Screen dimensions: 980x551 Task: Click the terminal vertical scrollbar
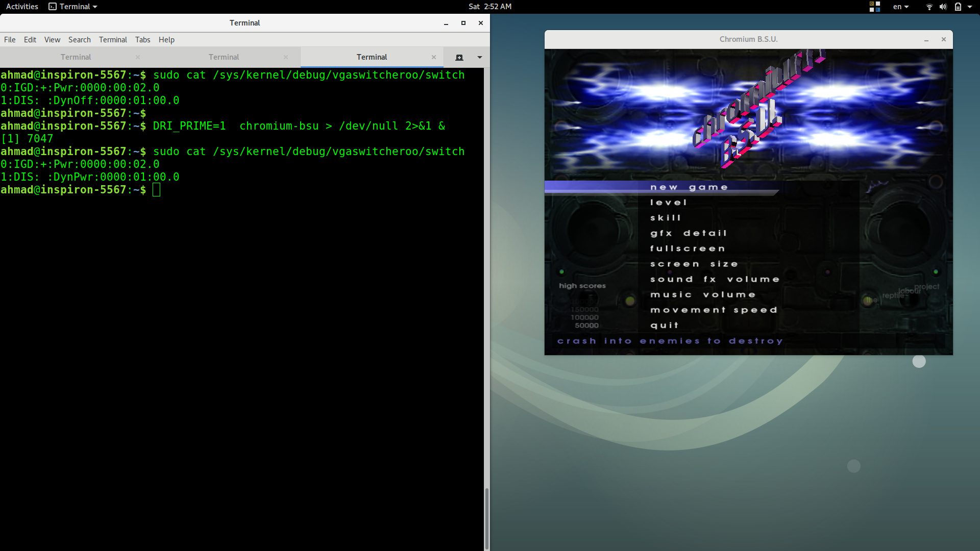[x=486, y=518]
